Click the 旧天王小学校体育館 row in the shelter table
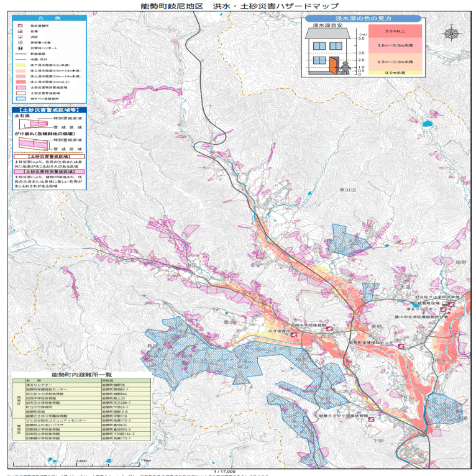Viewport: 476px width, 476px height. tap(88, 403)
